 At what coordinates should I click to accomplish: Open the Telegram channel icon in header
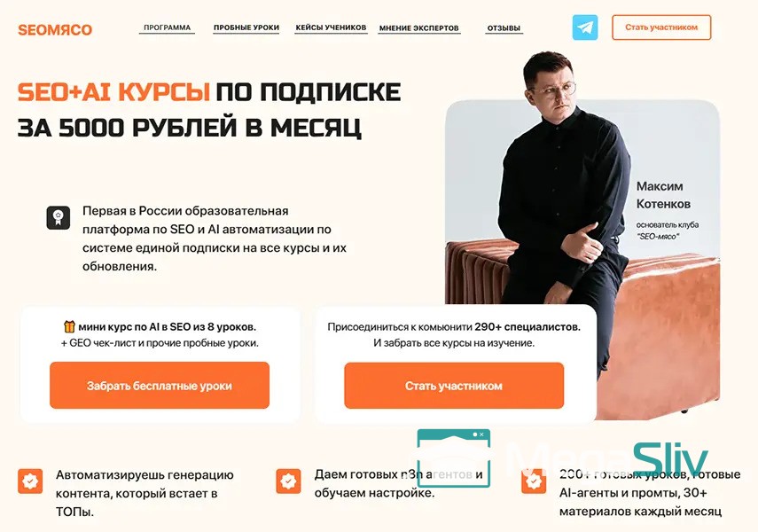tap(585, 27)
